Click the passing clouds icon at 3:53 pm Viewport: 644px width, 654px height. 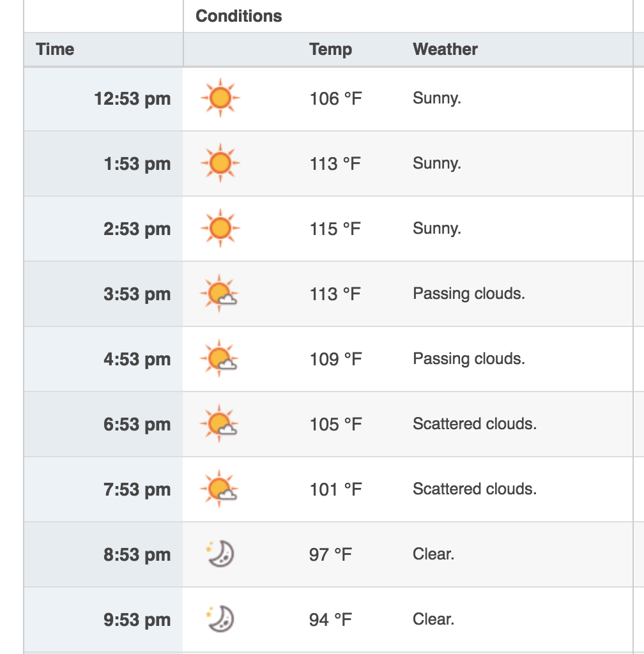(x=219, y=293)
